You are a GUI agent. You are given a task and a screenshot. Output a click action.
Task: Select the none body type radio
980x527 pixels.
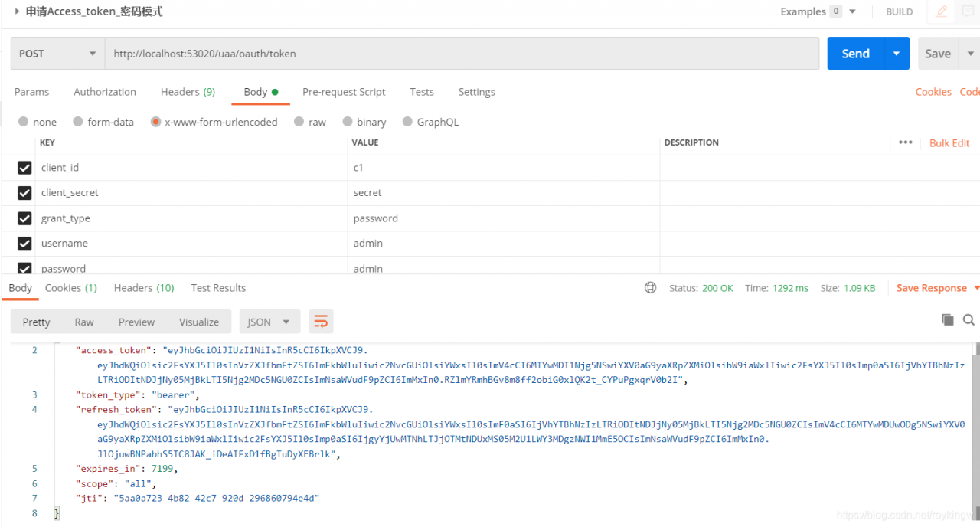point(23,122)
